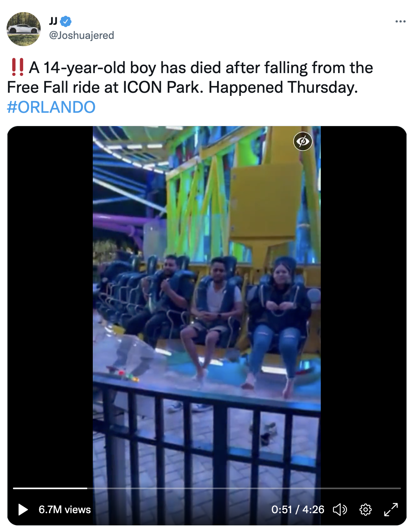
Task: Toggle the sensitive content eye icon
Action: [x=303, y=141]
